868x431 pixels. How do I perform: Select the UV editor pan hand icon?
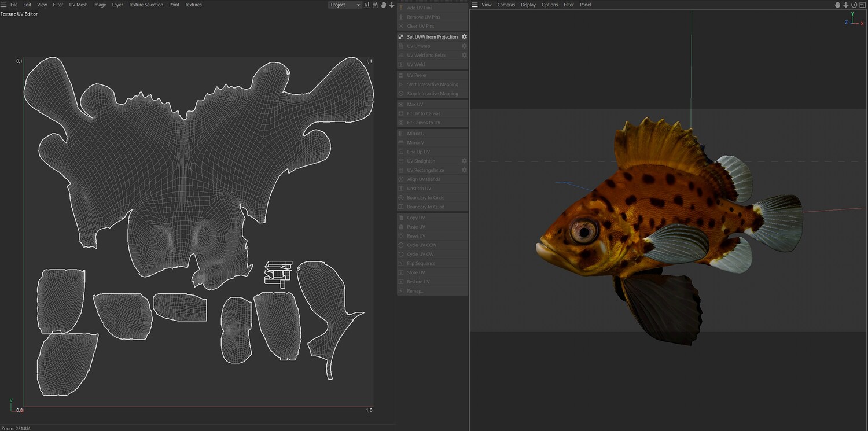point(383,5)
